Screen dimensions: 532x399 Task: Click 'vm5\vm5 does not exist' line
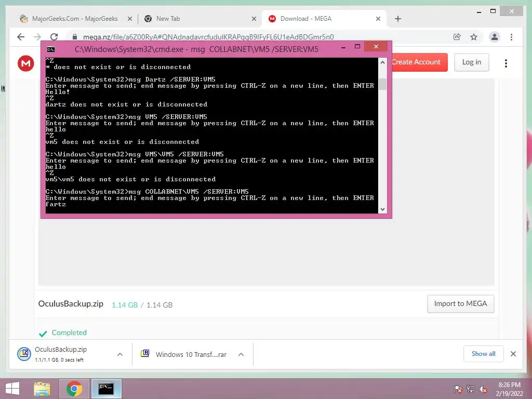130,179
